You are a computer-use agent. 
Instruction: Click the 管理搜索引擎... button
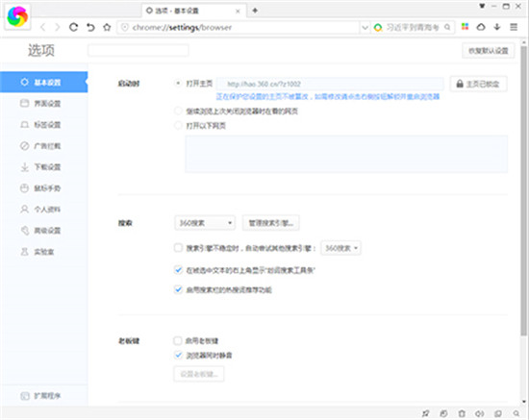click(270, 223)
